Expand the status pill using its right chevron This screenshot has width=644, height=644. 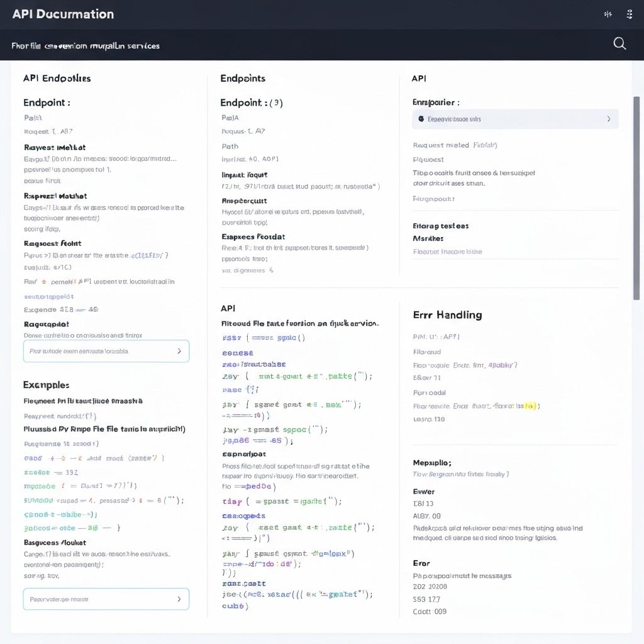click(608, 119)
